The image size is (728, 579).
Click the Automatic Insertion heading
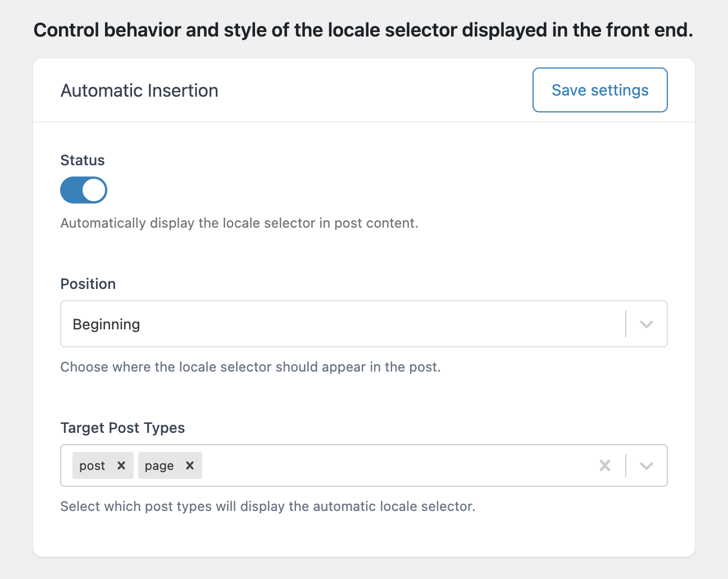pyautogui.click(x=139, y=90)
